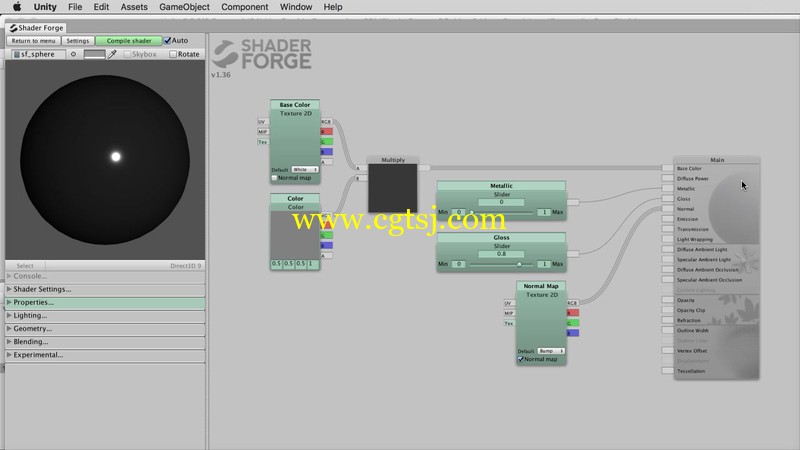Click Main node Outline Width input connector

tap(667, 330)
